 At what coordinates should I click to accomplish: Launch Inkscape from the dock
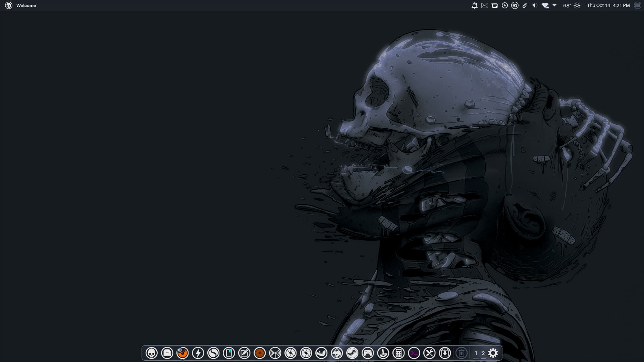pos(337,353)
